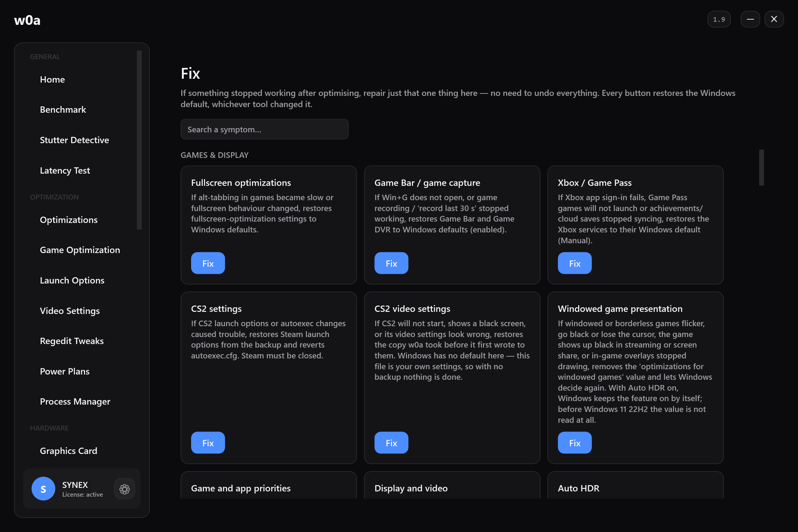Select Latency Test from sidebar
This screenshot has height=532, width=798.
[x=65, y=170]
